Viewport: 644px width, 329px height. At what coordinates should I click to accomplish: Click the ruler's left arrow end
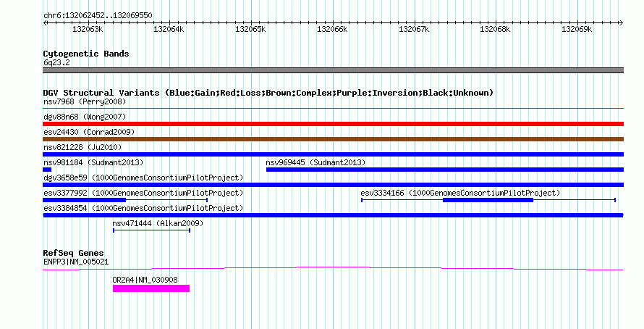pos(45,23)
